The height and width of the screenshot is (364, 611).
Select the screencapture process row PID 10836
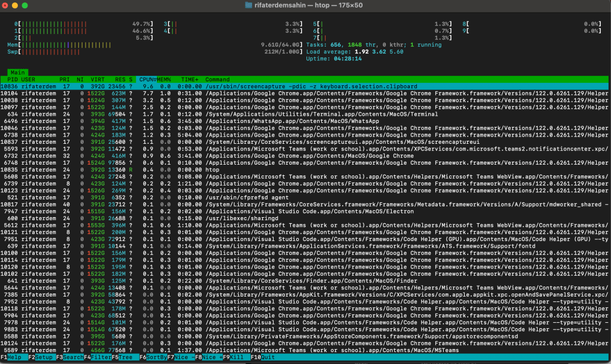coord(305,87)
